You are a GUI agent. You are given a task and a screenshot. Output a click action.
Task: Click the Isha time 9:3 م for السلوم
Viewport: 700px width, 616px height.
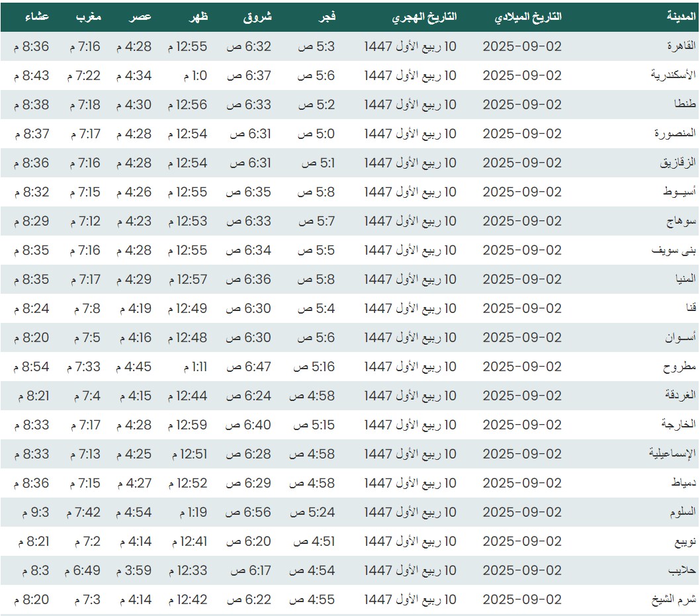click(x=31, y=512)
